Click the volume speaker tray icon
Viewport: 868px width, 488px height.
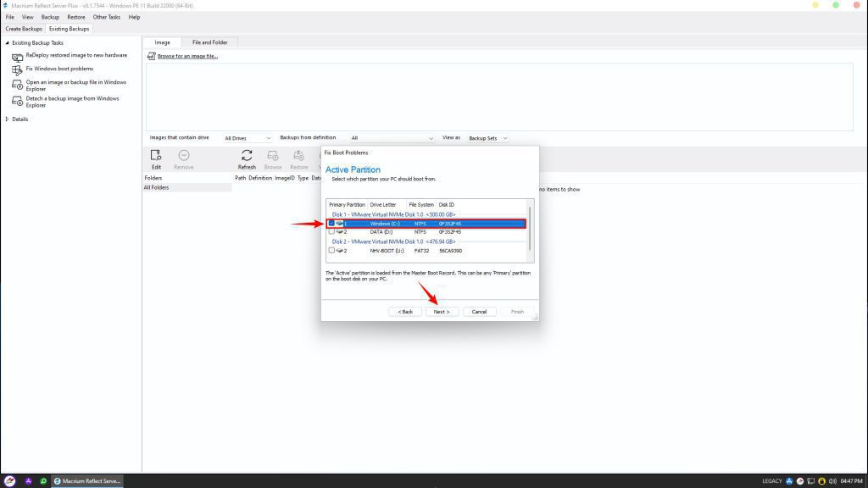(832, 481)
